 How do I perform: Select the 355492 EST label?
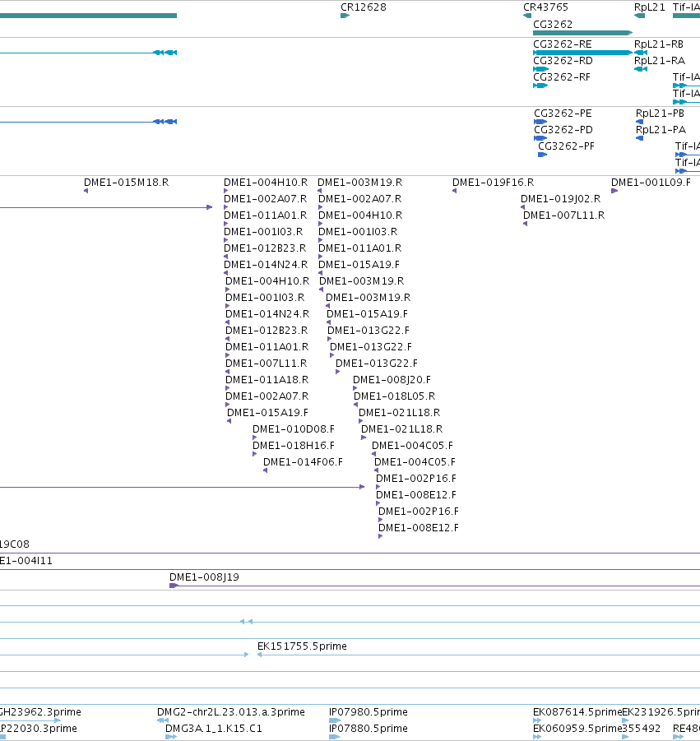click(642, 729)
